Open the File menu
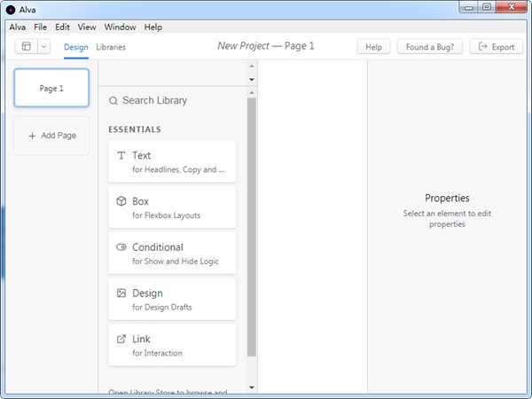 pyautogui.click(x=41, y=27)
